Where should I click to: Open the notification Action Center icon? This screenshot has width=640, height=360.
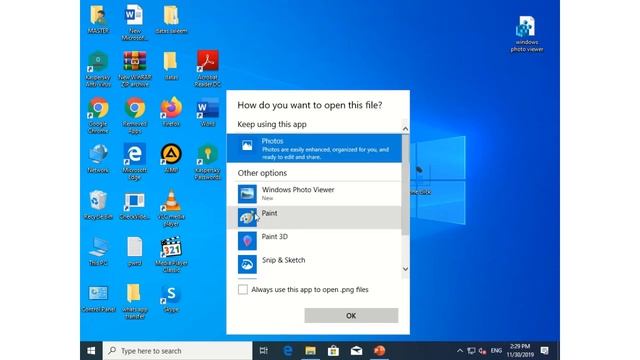[x=544, y=351]
